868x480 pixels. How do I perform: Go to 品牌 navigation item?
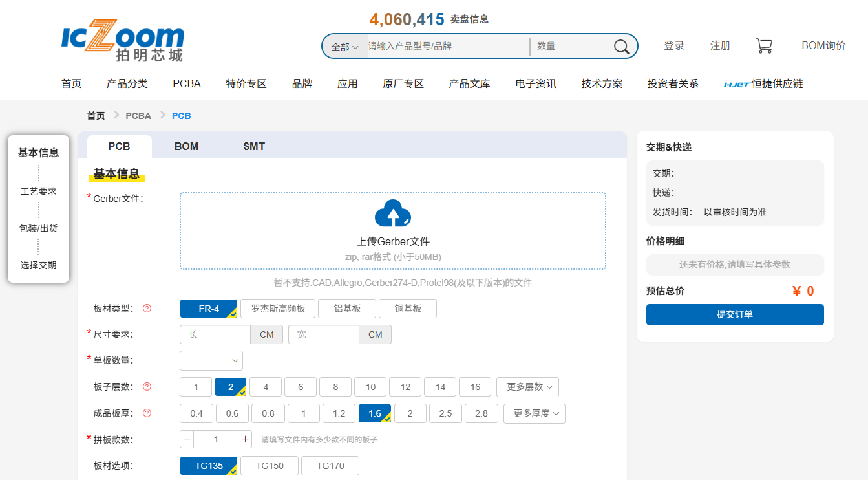click(x=302, y=83)
